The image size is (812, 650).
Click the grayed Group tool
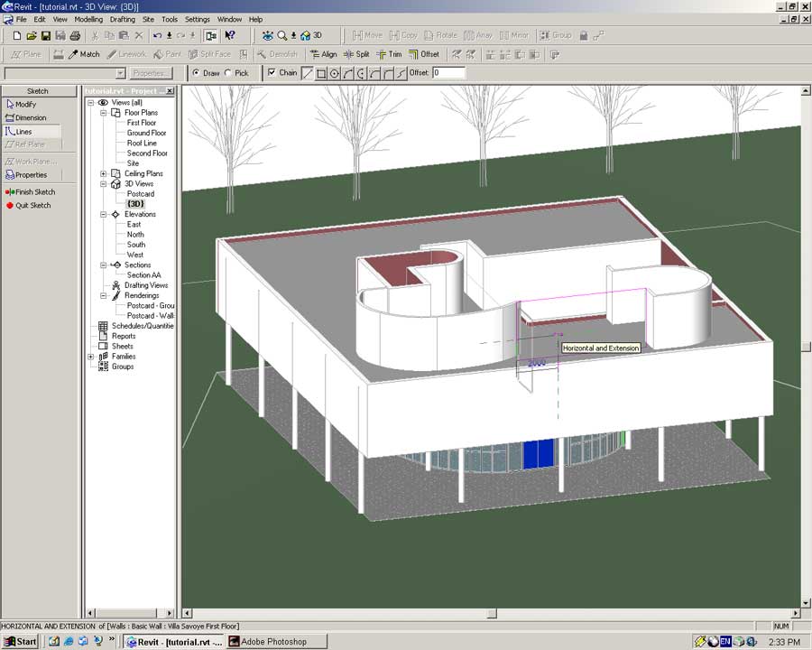tap(556, 36)
